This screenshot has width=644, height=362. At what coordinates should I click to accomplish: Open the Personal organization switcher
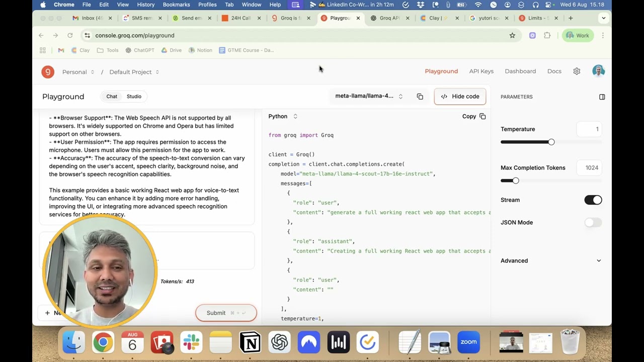[x=78, y=72]
